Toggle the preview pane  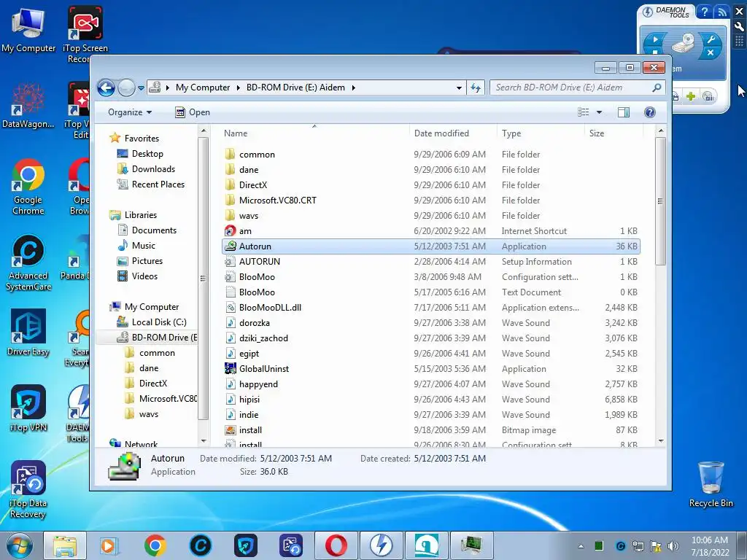[x=623, y=112]
